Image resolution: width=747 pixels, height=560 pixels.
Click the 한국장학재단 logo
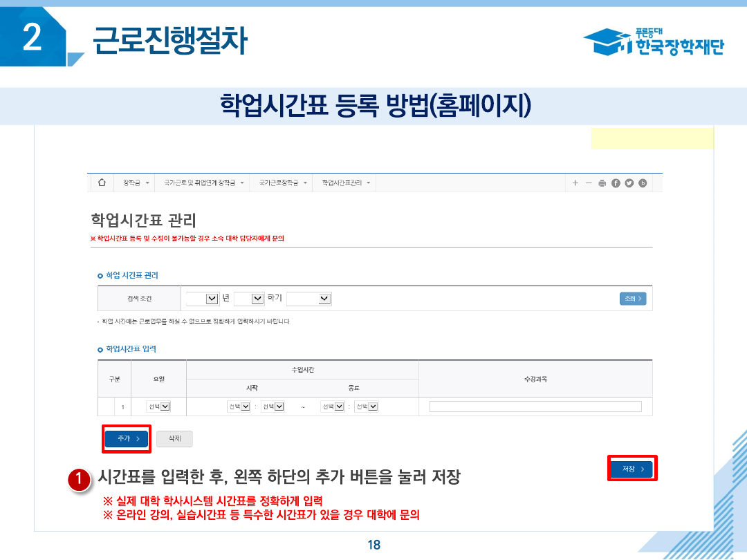point(654,43)
